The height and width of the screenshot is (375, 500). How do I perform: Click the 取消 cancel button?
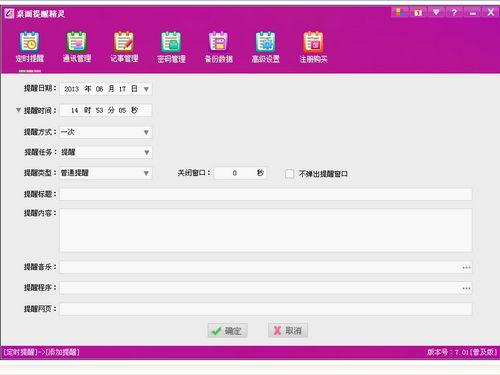pos(288,330)
